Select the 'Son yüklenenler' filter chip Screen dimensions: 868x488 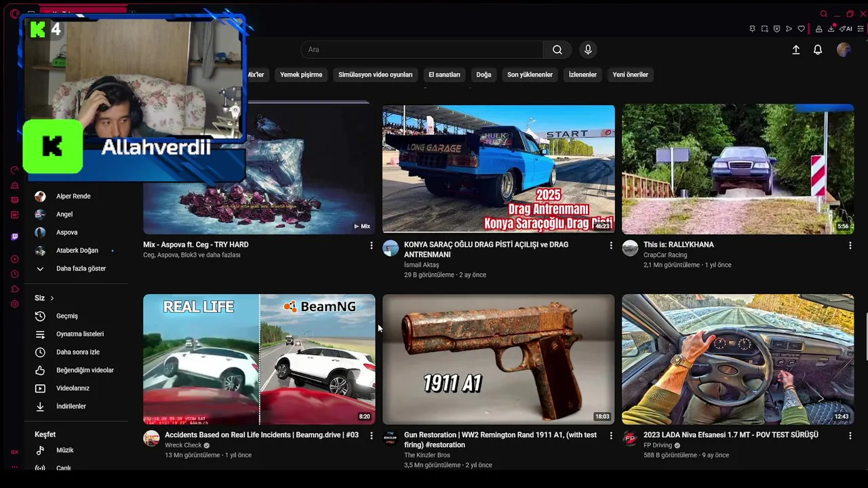click(530, 75)
